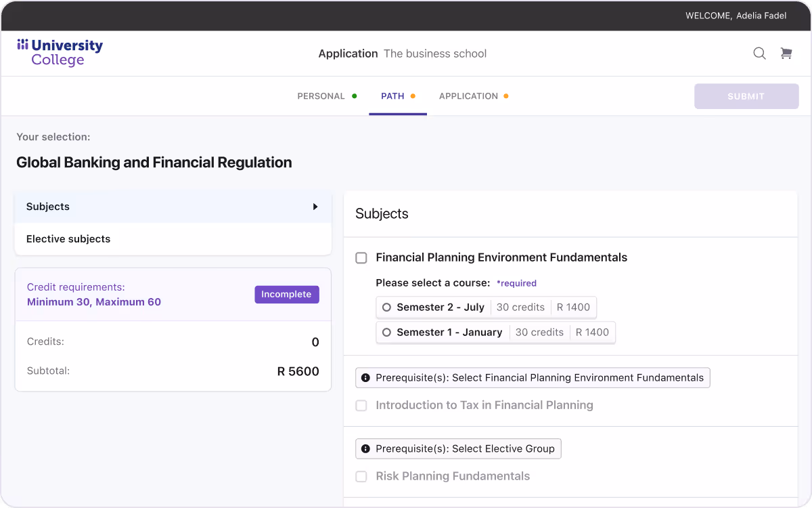Viewport: 812px width, 508px height.
Task: Click the University College logo
Action: tap(60, 52)
